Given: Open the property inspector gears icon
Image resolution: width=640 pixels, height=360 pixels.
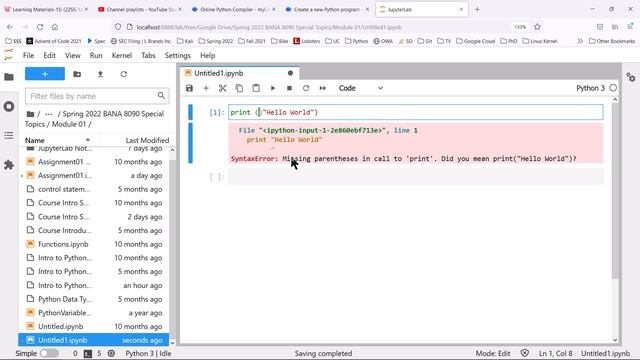Looking at the screenshot, I should click(631, 77).
